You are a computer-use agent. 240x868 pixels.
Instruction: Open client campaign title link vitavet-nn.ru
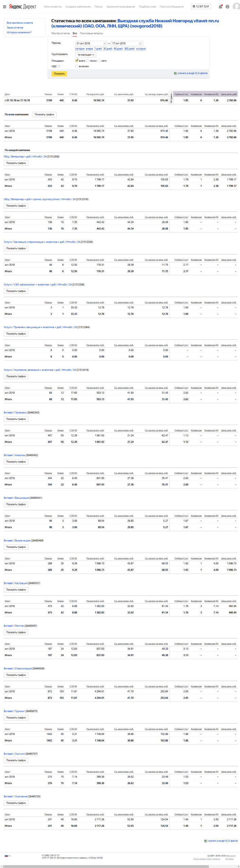coord(135,23)
